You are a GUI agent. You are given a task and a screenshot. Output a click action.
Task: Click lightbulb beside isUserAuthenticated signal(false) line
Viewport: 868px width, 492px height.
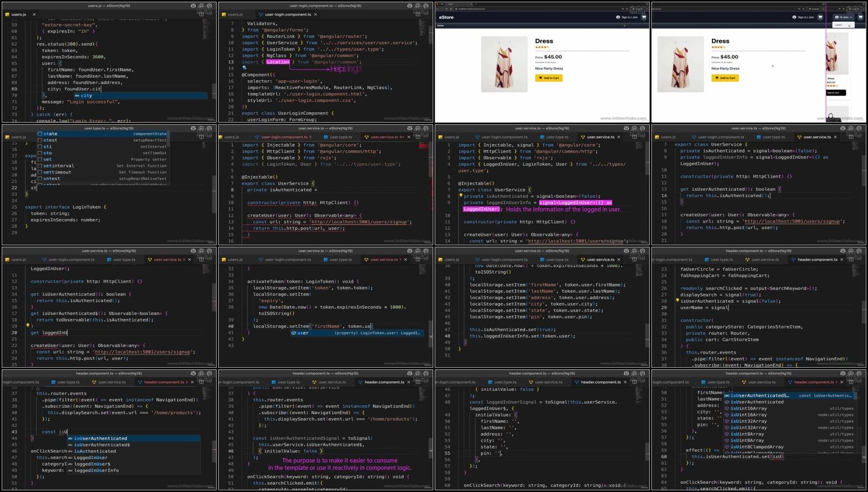[677, 300]
